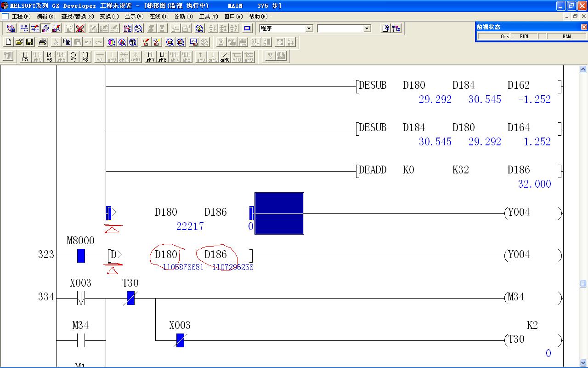Expand the empty dropdown next to 程序

pos(367,29)
